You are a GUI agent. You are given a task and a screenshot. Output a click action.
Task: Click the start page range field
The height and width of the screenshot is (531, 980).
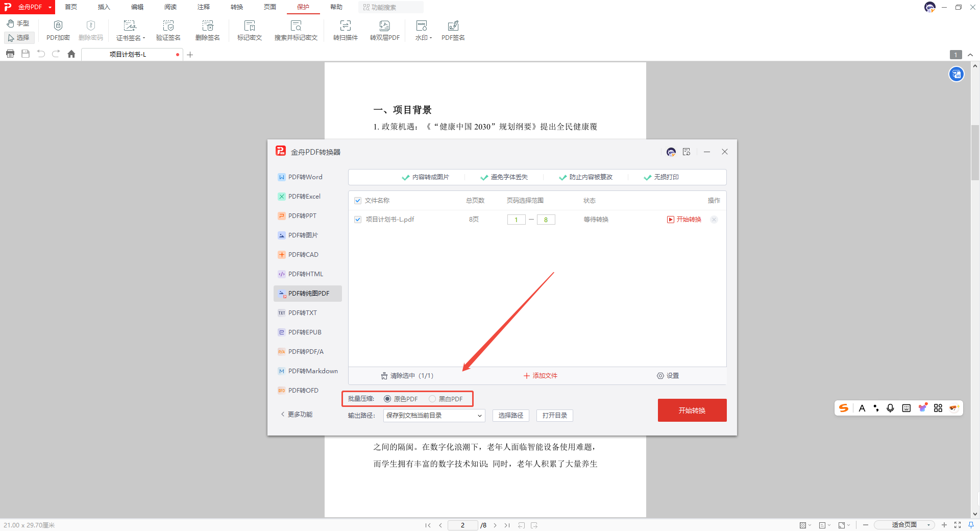click(x=517, y=220)
